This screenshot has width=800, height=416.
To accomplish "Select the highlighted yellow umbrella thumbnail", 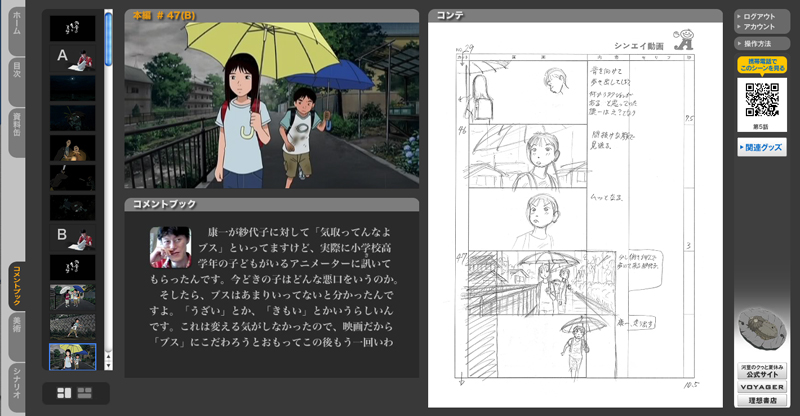I will point(72,357).
